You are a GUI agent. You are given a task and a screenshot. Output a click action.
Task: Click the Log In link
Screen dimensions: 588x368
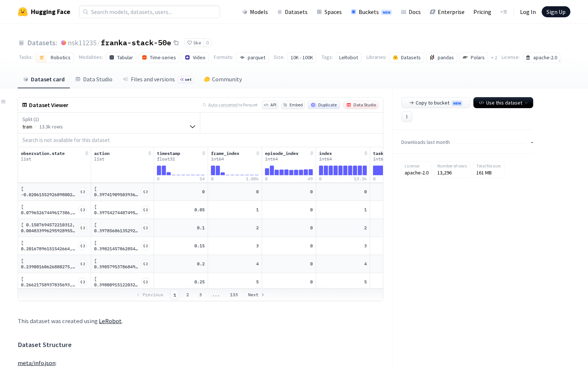[528, 12]
